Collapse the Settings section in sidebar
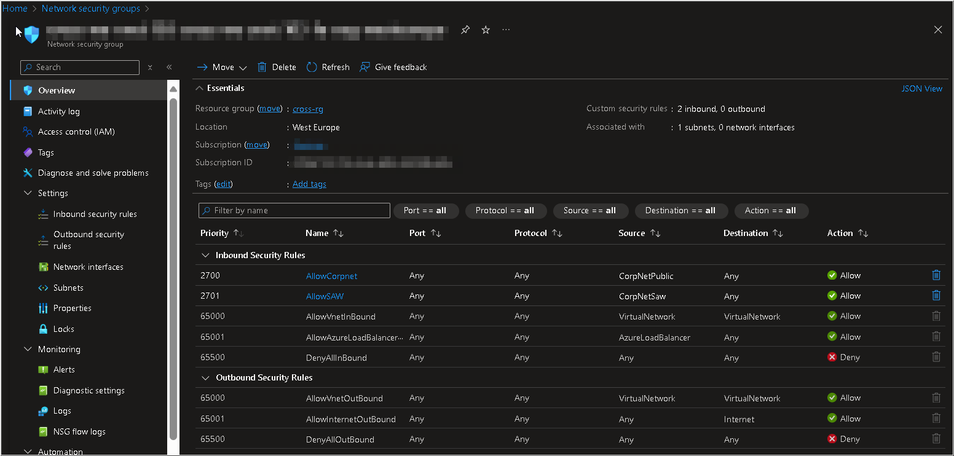Image resolution: width=954 pixels, height=456 pixels. coord(27,193)
